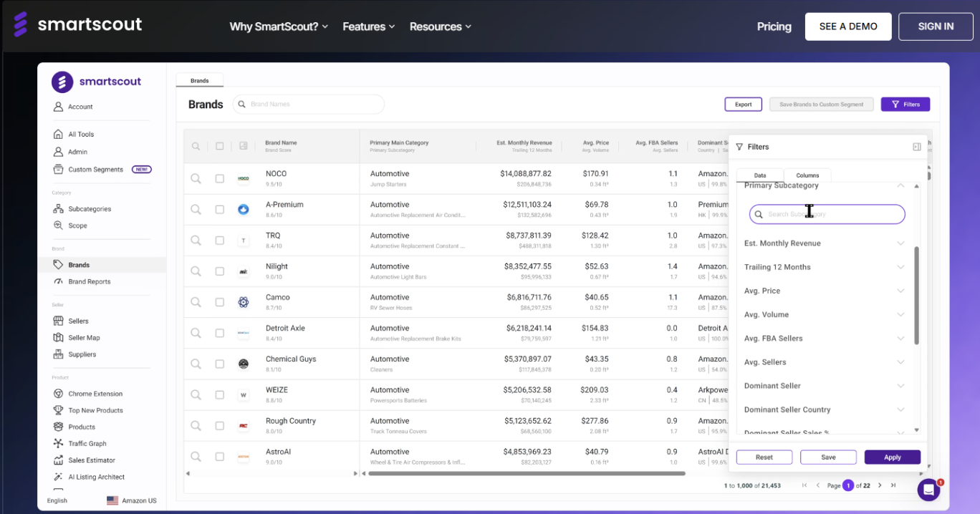Go to the last page arrow icon
This screenshot has width=980, height=514.
click(893, 485)
